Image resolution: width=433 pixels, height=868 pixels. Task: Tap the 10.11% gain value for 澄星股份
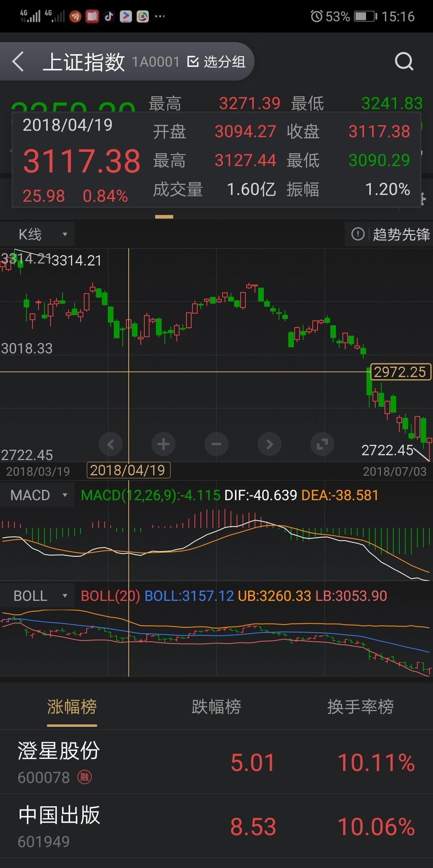[376, 762]
